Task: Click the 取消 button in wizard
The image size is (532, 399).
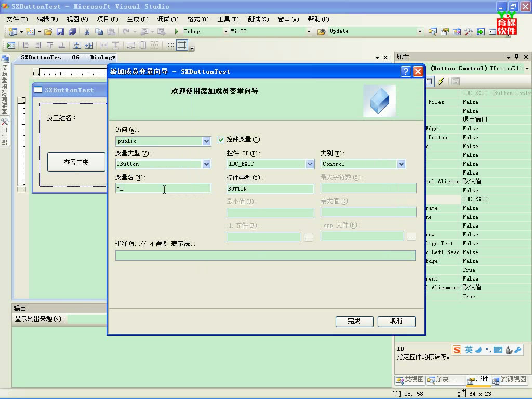Action: point(396,321)
